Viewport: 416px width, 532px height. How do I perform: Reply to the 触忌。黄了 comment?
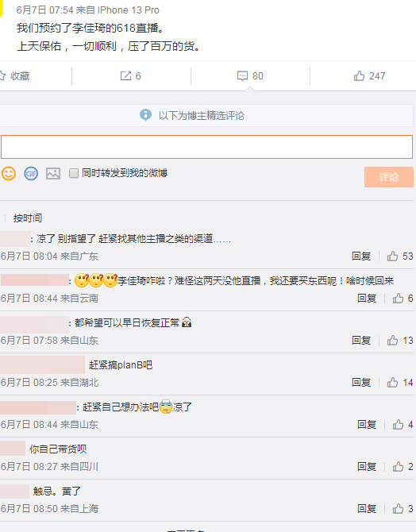click(367, 509)
